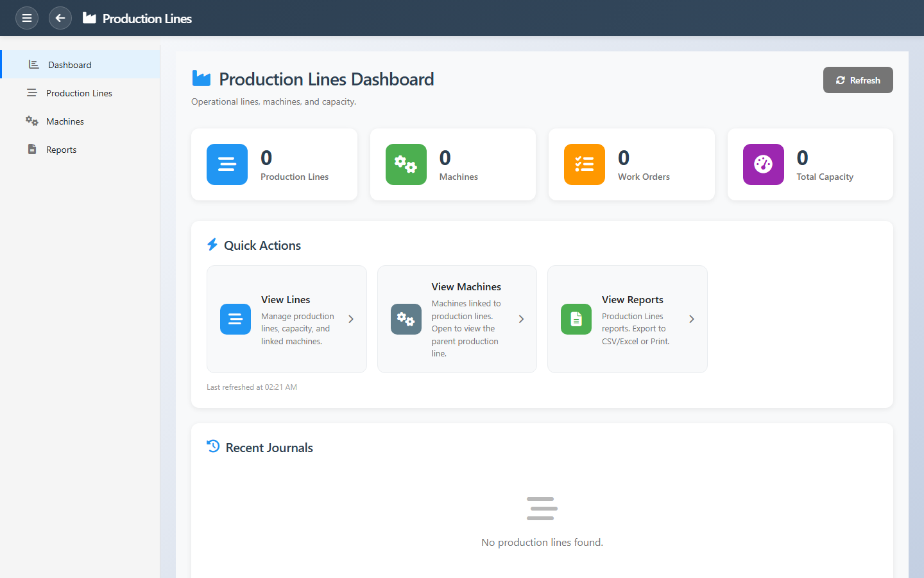Open Production Lines from the sidebar

click(x=79, y=93)
